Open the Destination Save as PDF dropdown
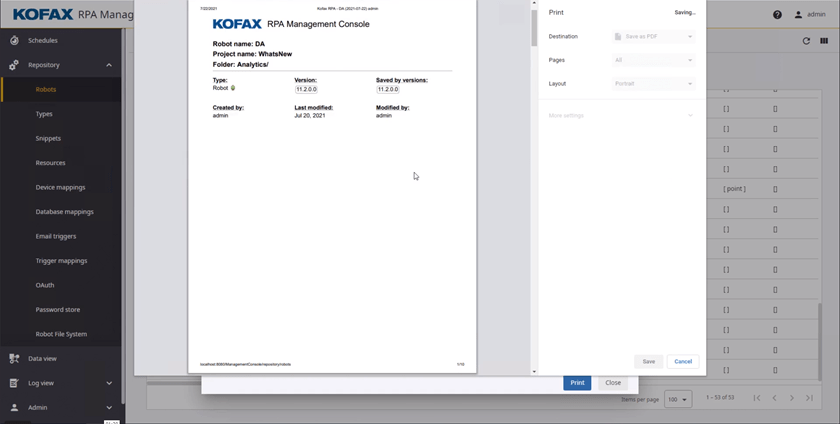Viewport: 840px width, 424px height. (x=654, y=37)
